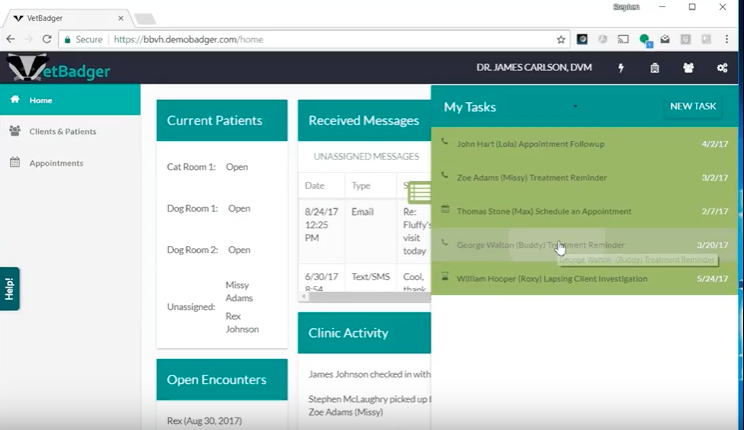Screen dimensions: 744x430
Task: Click the Text/SMS type message cell
Action: (370, 276)
